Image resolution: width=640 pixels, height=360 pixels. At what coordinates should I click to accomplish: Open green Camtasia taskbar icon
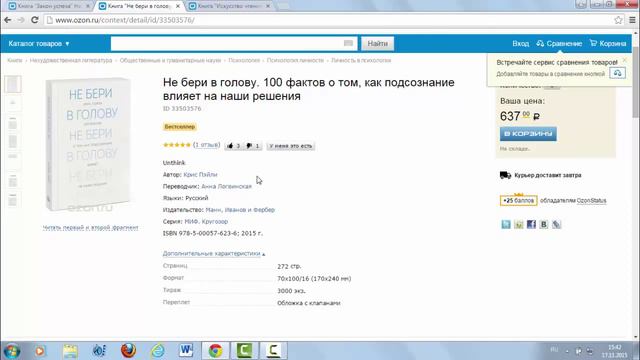244,351
